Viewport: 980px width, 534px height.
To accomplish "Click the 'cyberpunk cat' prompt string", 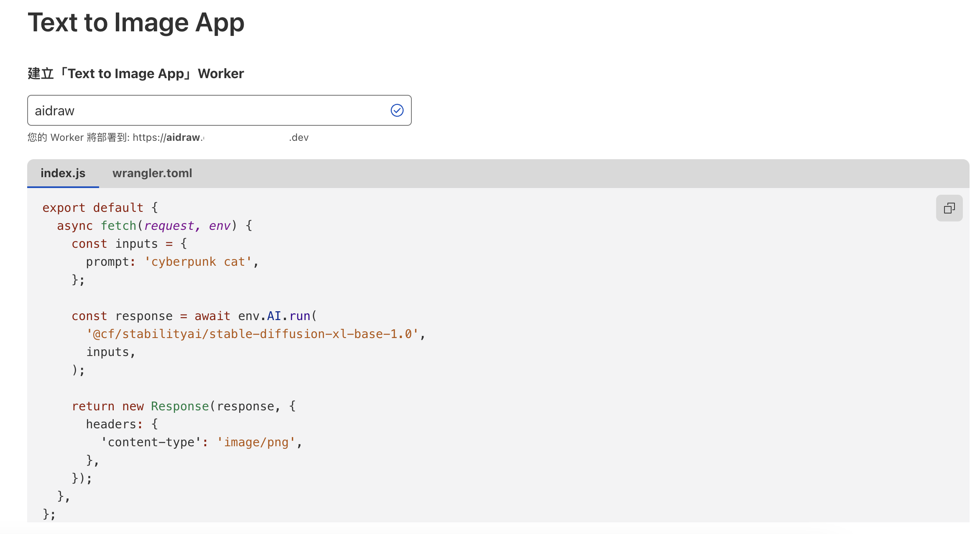I will 198,262.
